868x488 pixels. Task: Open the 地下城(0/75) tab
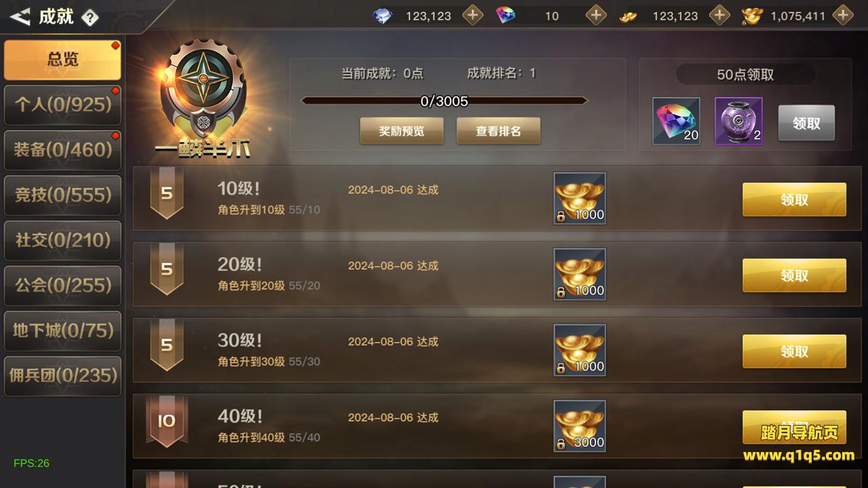[x=62, y=331]
